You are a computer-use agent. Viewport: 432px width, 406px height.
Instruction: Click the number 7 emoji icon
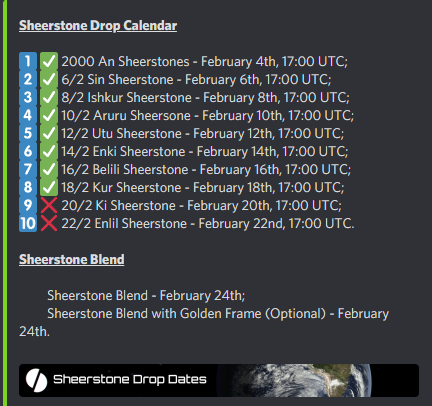tap(28, 169)
